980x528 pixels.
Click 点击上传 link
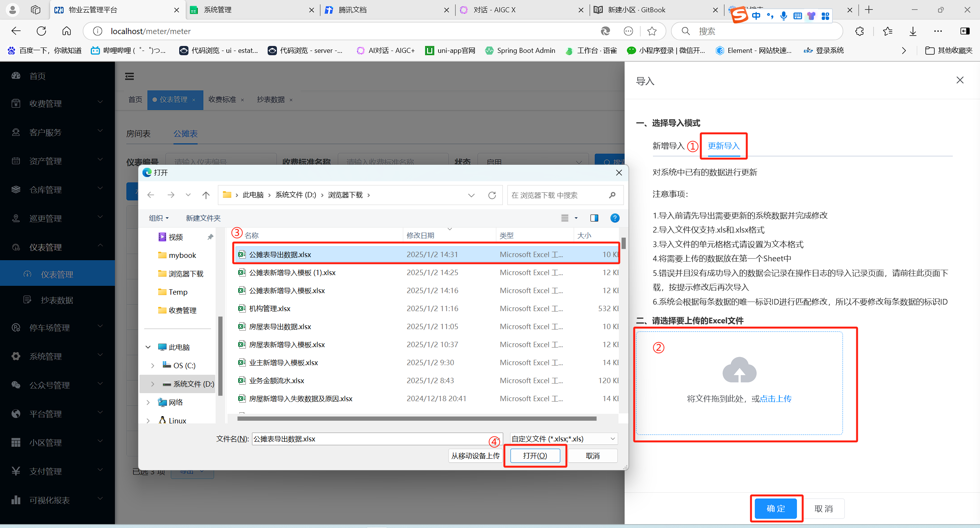[775, 398]
